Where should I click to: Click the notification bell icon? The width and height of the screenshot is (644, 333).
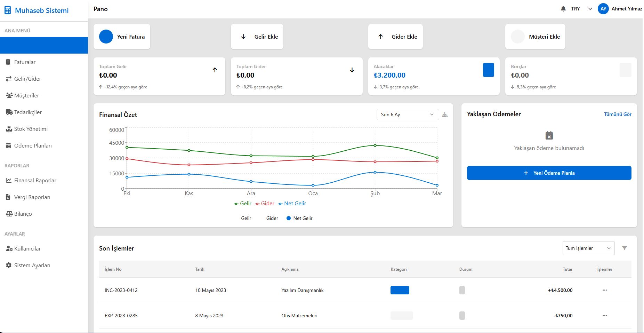pyautogui.click(x=563, y=9)
